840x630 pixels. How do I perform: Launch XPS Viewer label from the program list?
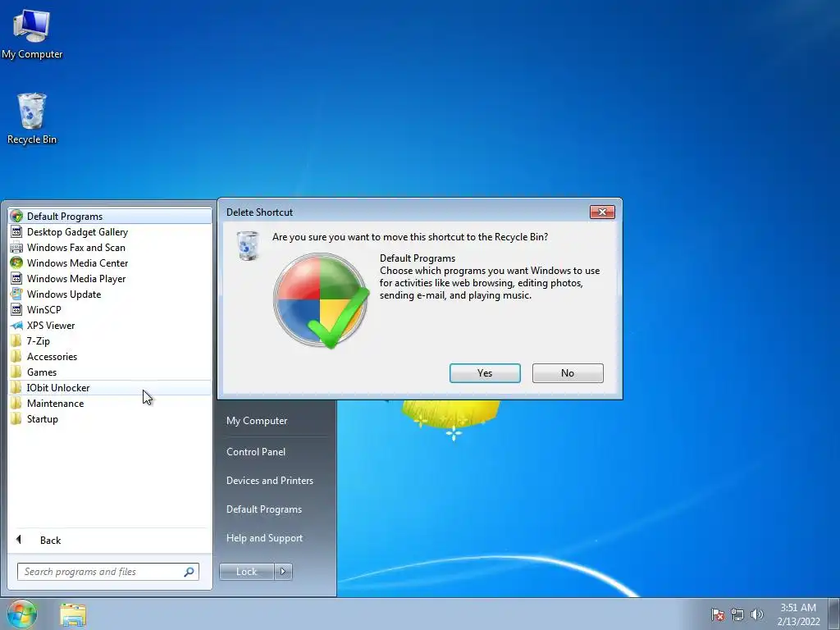51,325
